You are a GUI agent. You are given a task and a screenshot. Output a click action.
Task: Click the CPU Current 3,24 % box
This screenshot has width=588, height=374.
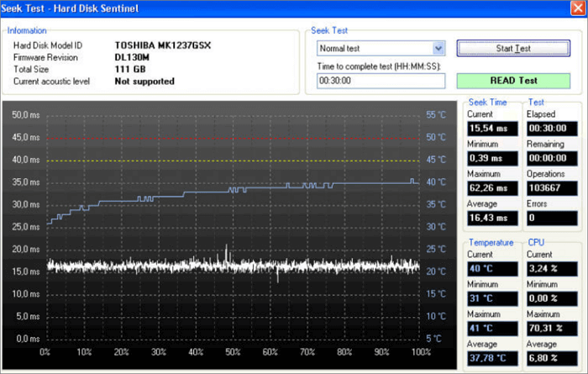click(x=551, y=268)
